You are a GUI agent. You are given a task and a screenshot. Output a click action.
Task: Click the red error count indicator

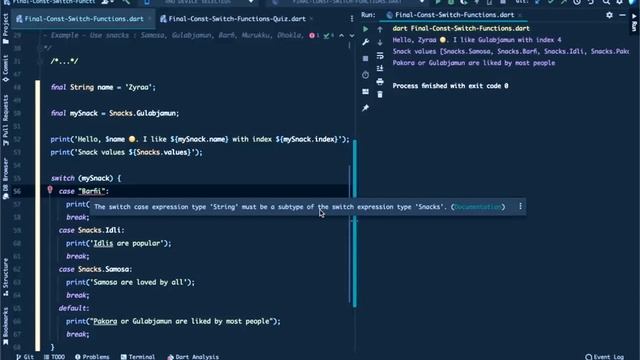click(x=314, y=36)
